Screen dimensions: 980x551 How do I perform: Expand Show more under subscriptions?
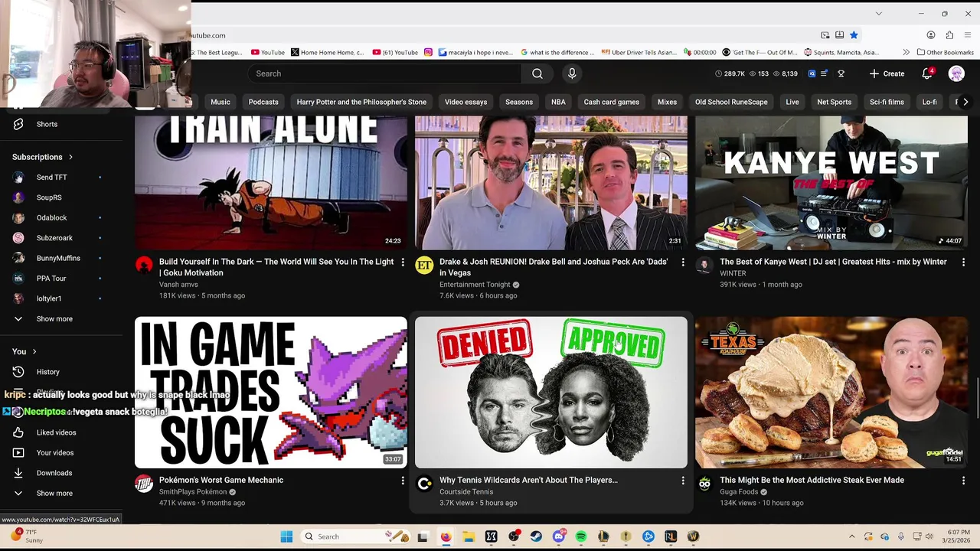[61, 319]
